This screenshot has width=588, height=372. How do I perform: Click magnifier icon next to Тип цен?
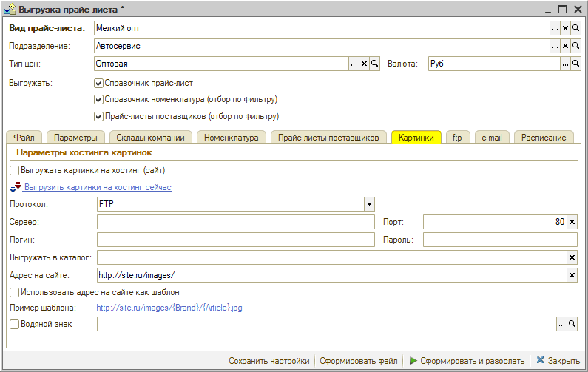tap(374, 64)
